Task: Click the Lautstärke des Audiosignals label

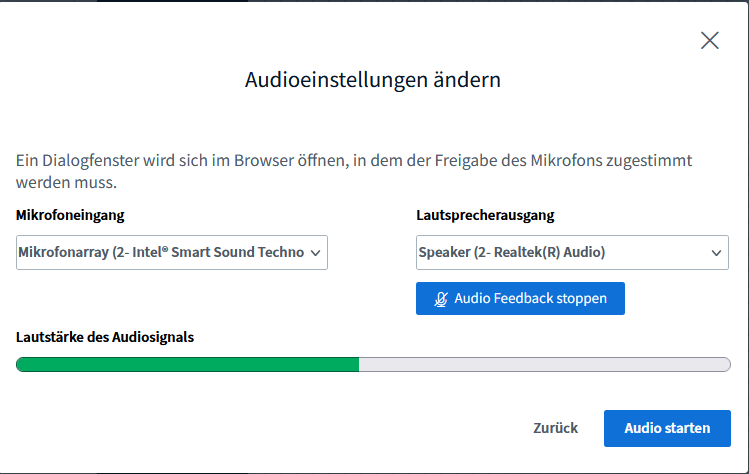Action: [x=105, y=337]
